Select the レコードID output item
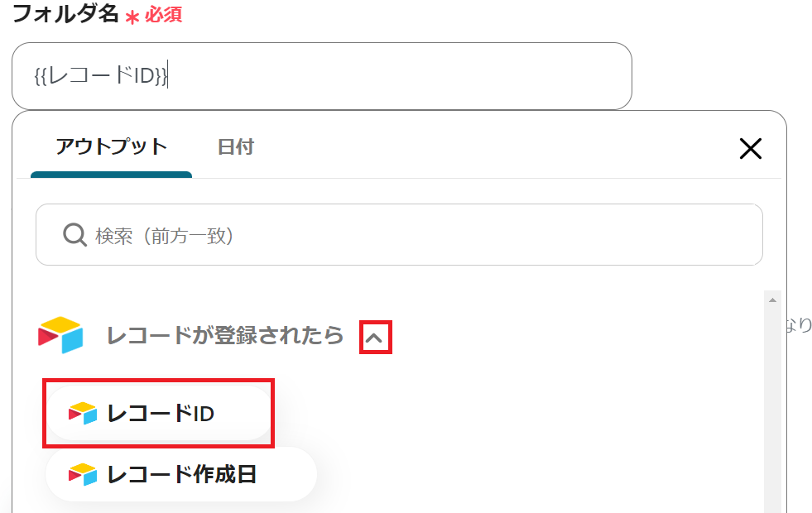The height and width of the screenshot is (513, 812). [159, 413]
